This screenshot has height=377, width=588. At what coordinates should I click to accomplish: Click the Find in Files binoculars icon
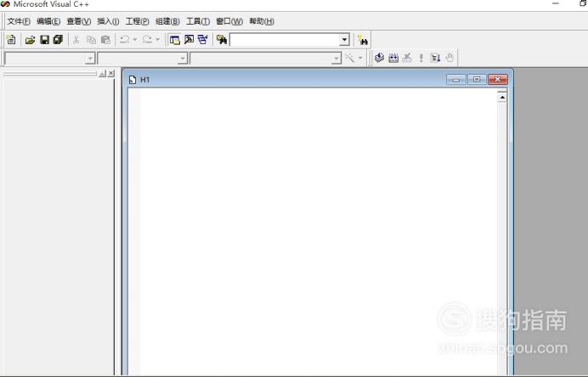[x=222, y=40]
